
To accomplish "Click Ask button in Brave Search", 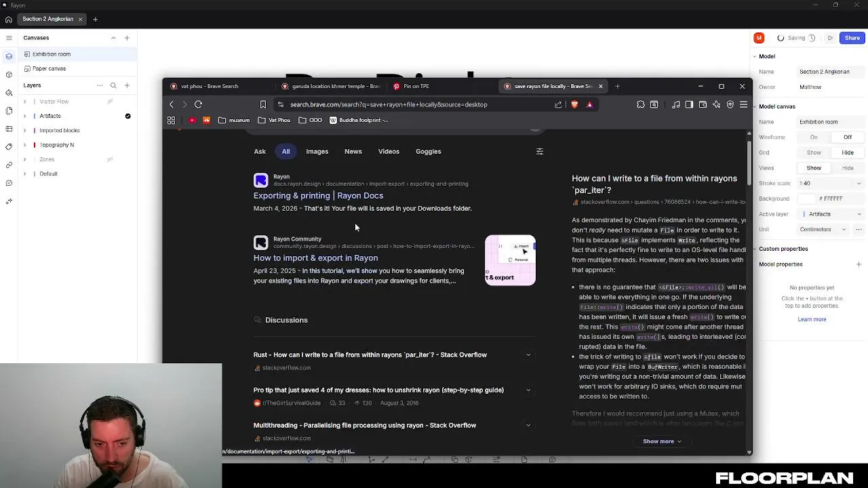I will (260, 151).
